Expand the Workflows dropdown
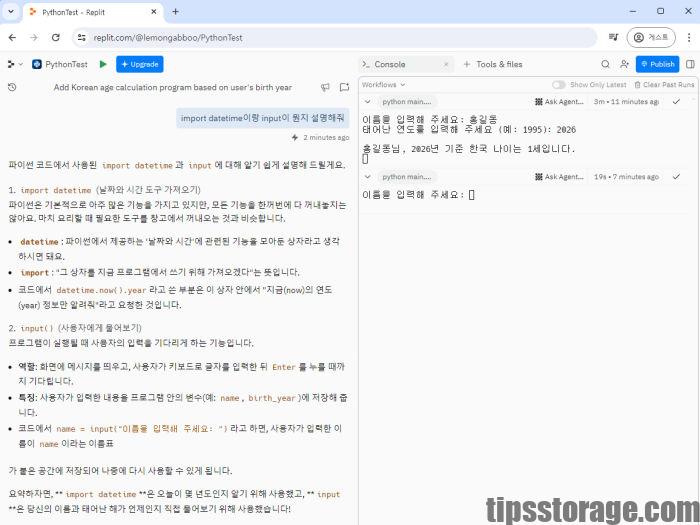 (383, 84)
